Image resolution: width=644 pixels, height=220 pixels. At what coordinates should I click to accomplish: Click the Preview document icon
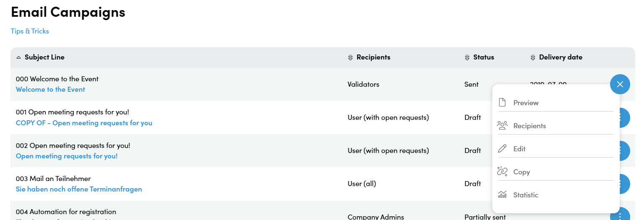point(502,103)
